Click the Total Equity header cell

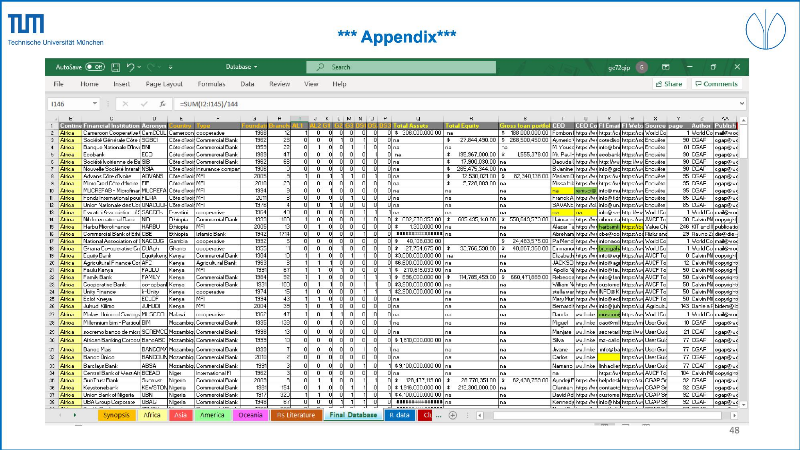click(x=471, y=126)
